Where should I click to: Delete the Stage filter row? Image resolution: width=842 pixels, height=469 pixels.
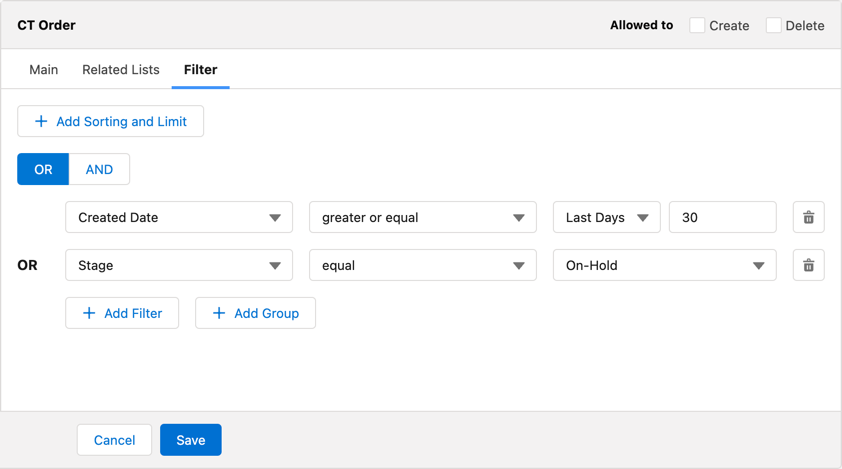coord(808,265)
